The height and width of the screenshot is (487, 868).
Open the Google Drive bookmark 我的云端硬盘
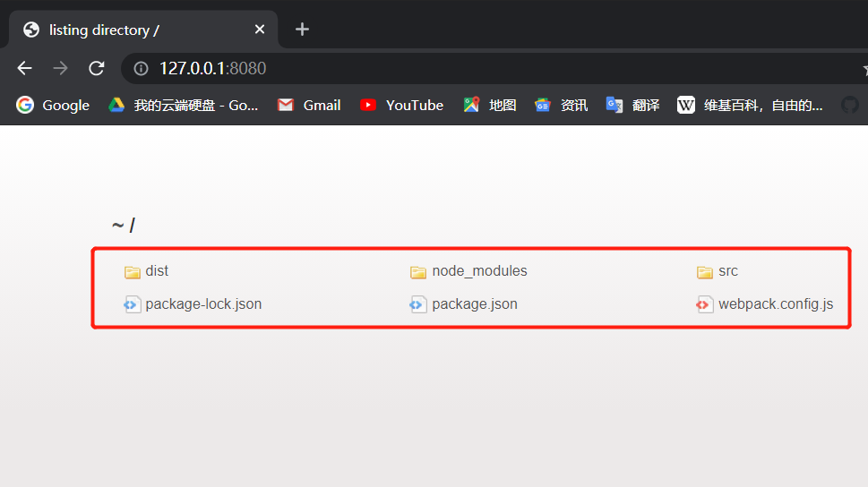tap(184, 105)
